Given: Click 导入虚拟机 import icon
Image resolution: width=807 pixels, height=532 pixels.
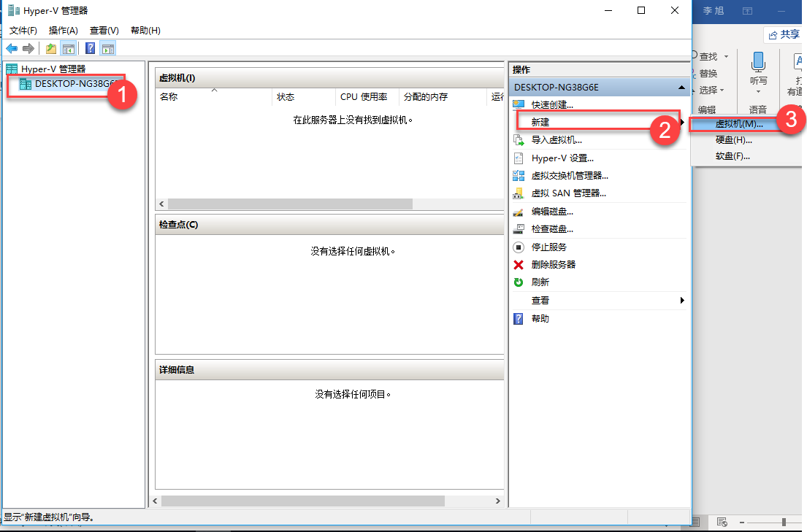Looking at the screenshot, I should (x=519, y=140).
